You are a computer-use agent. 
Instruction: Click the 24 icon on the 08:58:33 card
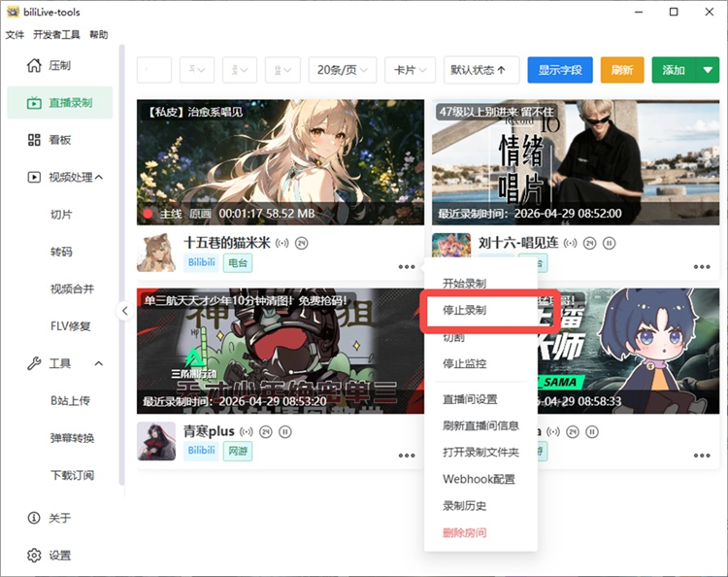click(573, 431)
